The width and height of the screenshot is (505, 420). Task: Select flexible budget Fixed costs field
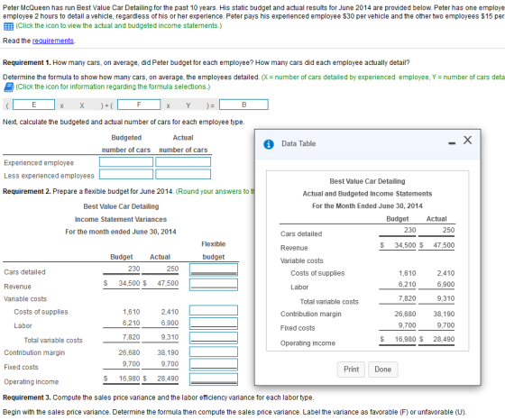(x=214, y=365)
